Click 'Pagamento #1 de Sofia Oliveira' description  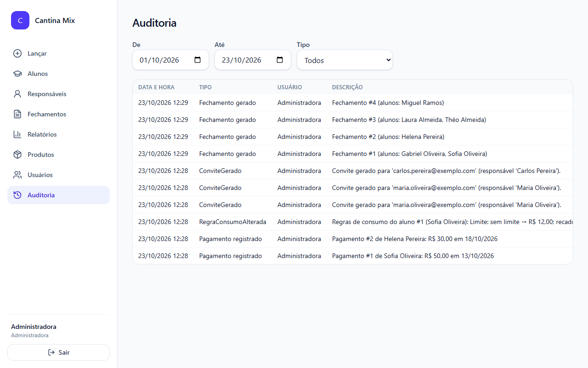[x=413, y=256]
